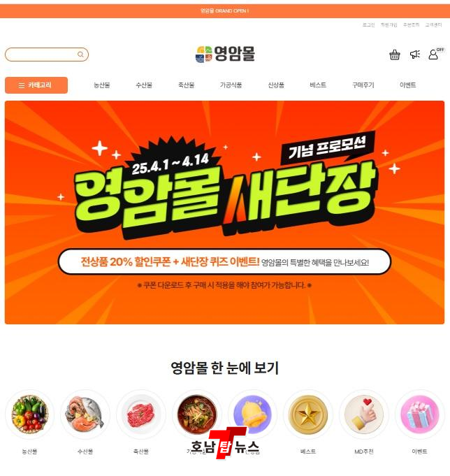This screenshot has height=476, width=450.
Task: Open the user profile icon
Action: [x=433, y=55]
